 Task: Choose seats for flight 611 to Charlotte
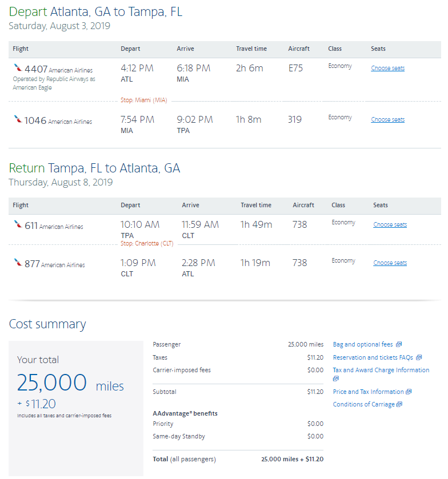point(390,225)
